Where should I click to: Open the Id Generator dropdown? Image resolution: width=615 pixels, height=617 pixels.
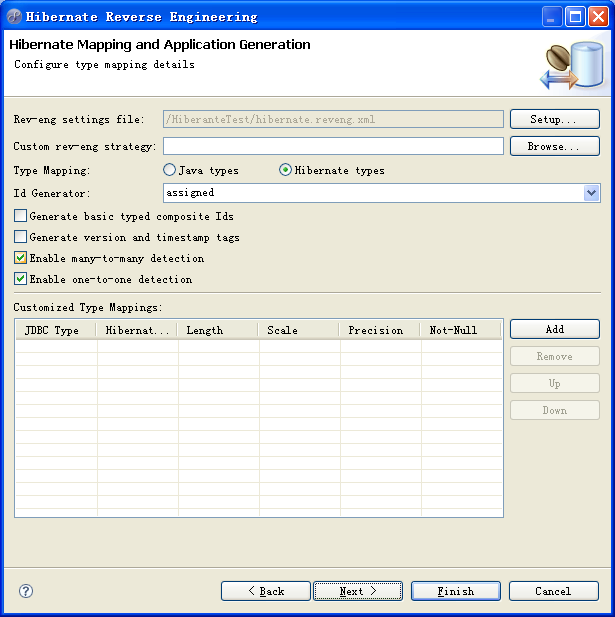pyautogui.click(x=591, y=193)
